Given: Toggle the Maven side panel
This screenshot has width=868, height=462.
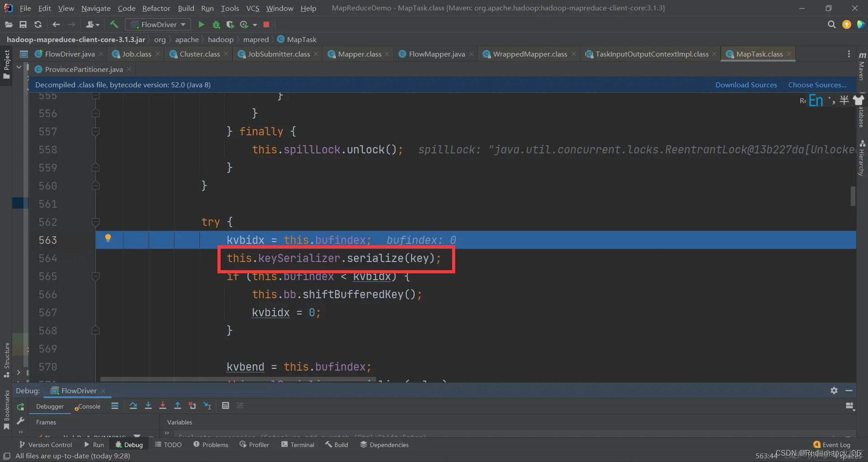Looking at the screenshot, I should coord(862,66).
